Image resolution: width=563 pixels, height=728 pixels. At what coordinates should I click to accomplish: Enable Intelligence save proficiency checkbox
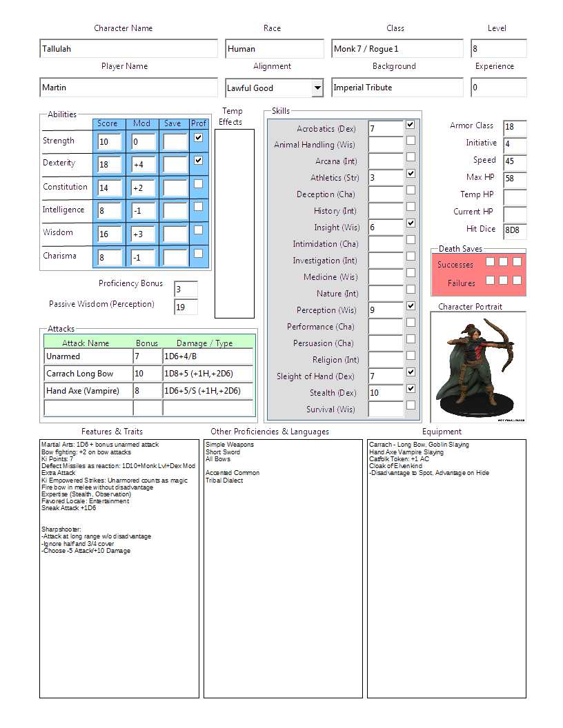pyautogui.click(x=198, y=206)
